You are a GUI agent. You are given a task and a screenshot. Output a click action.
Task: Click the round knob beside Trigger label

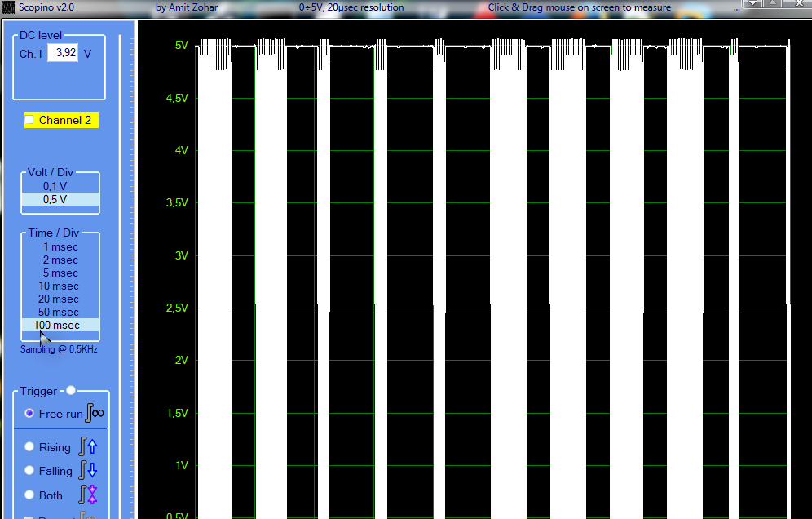coord(71,391)
